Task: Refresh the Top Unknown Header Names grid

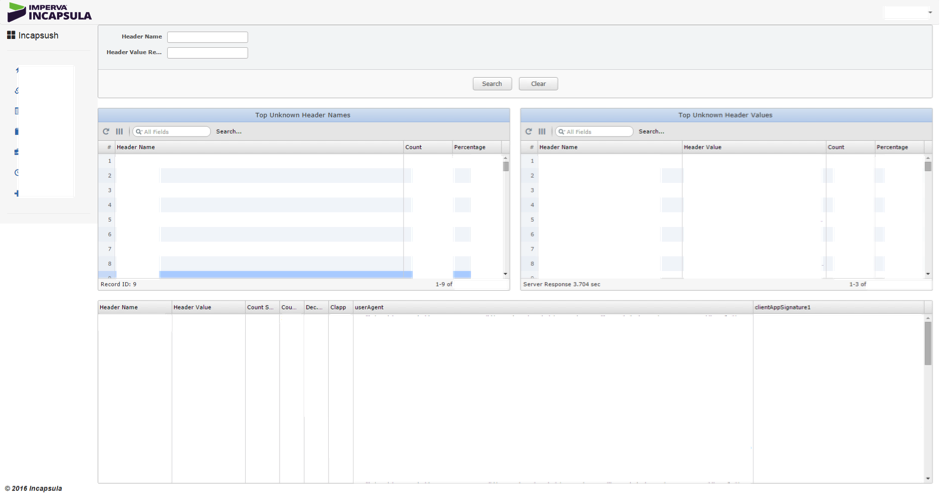Action: coord(106,131)
